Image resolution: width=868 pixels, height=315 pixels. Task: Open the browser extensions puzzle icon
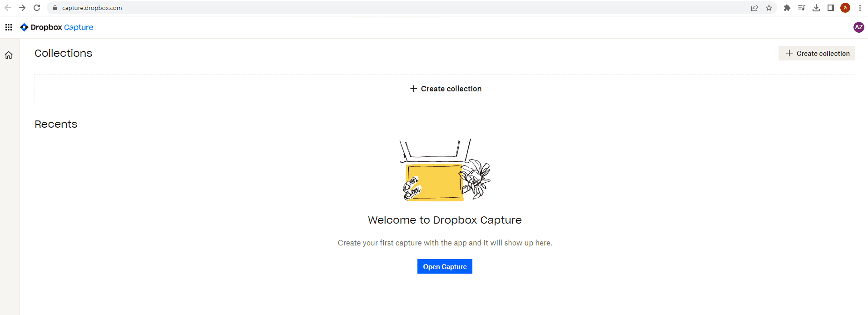(787, 8)
